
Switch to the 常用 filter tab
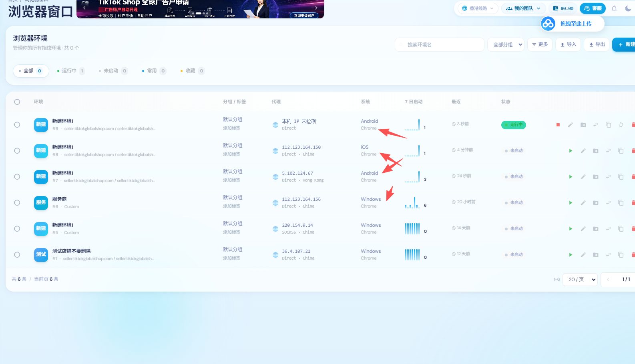coord(154,71)
